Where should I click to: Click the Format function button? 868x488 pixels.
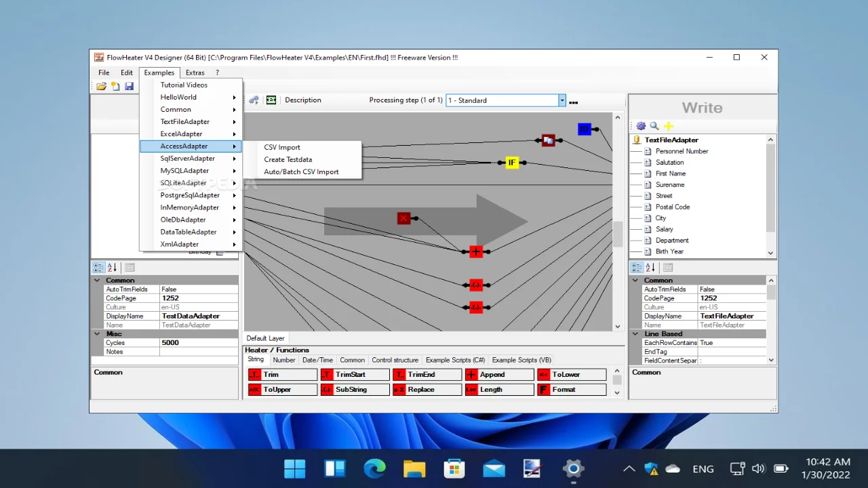572,390
